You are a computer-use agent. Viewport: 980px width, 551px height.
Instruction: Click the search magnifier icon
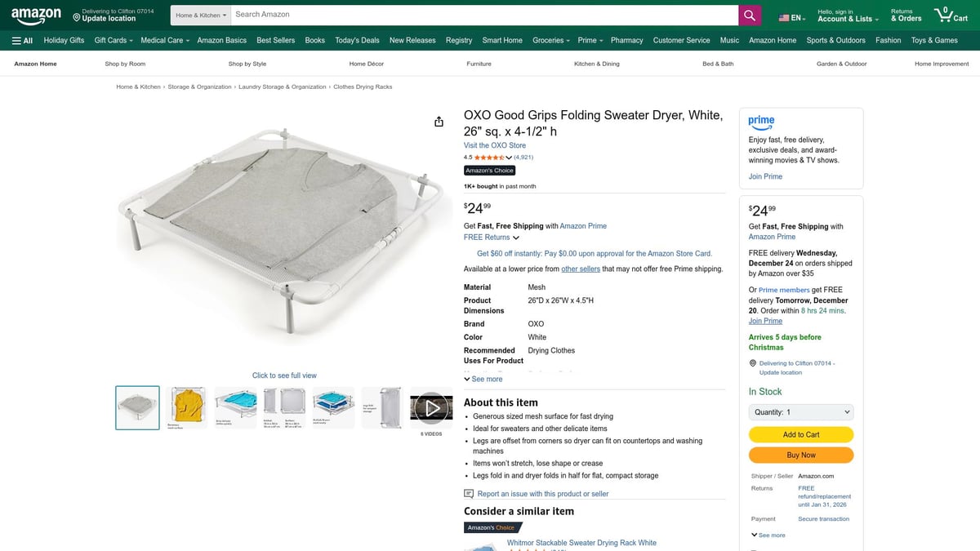pyautogui.click(x=749, y=15)
